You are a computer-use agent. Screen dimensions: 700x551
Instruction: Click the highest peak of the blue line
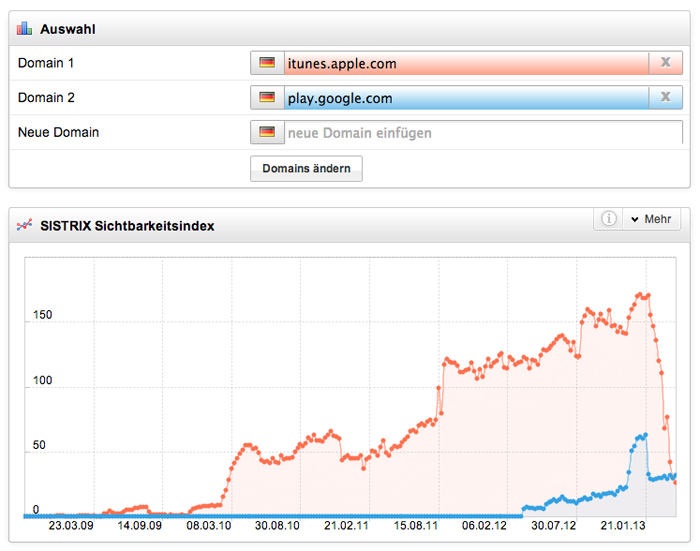coord(646,435)
